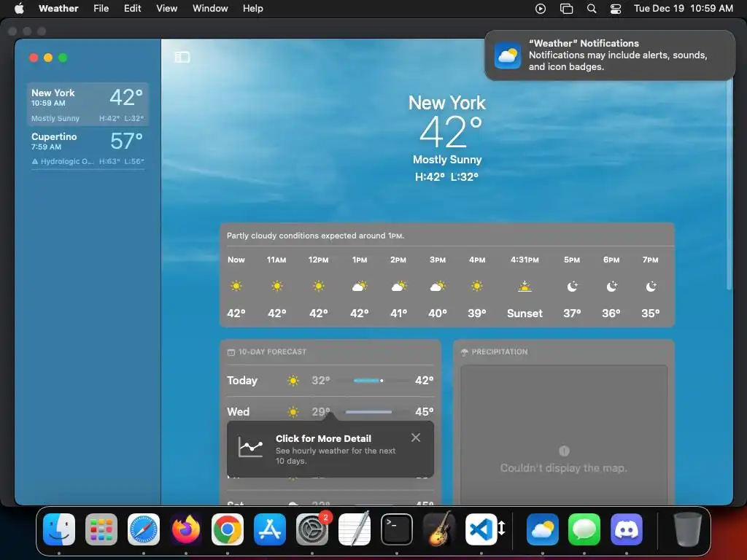The width and height of the screenshot is (747, 560).
Task: Open Control Center in menu bar
Action: (x=616, y=8)
